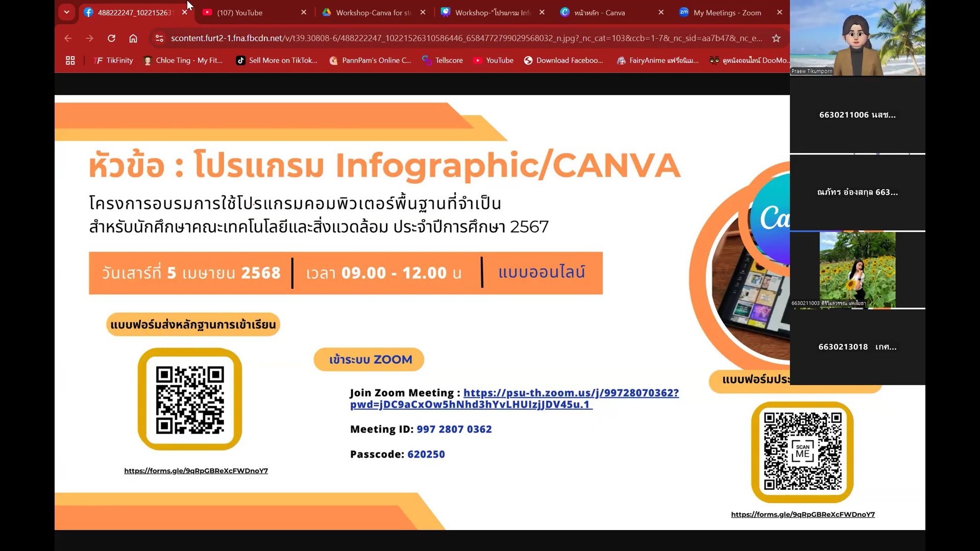Open the Workshop-Canva for students Drive tab
The image size is (980, 551).
click(373, 12)
